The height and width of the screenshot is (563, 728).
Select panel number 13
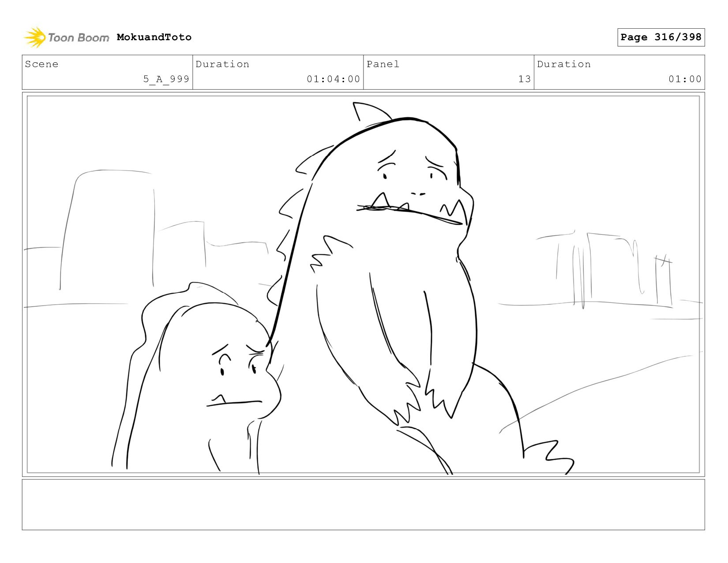coord(525,79)
